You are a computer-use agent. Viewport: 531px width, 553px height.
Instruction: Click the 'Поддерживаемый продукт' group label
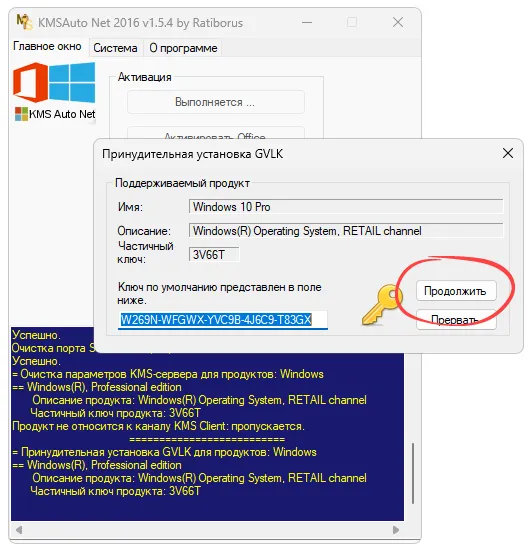click(x=182, y=183)
